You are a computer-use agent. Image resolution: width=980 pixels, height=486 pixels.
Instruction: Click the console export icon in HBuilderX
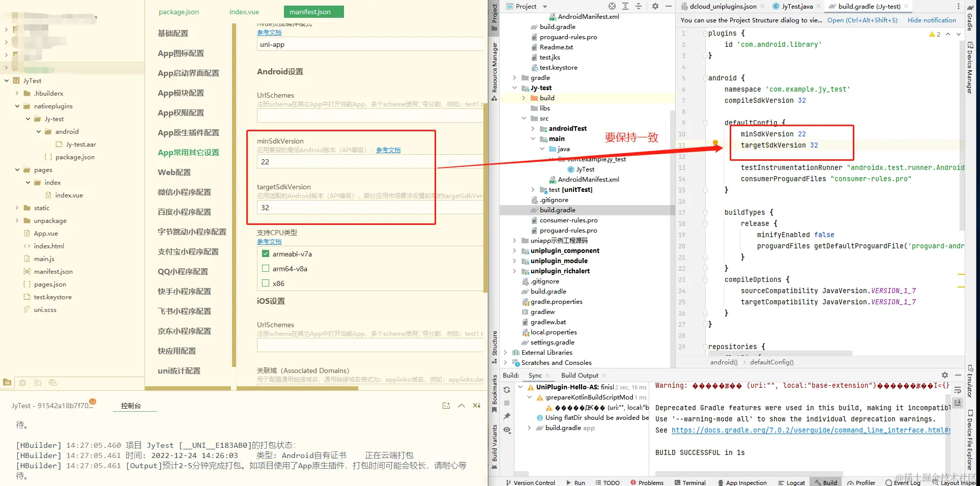(446, 406)
